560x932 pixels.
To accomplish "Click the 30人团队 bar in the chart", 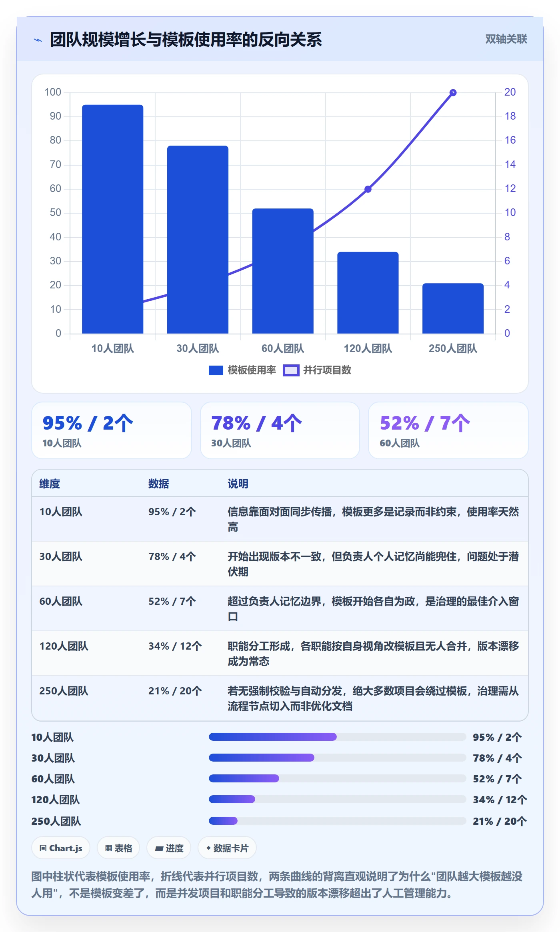I will (x=198, y=240).
